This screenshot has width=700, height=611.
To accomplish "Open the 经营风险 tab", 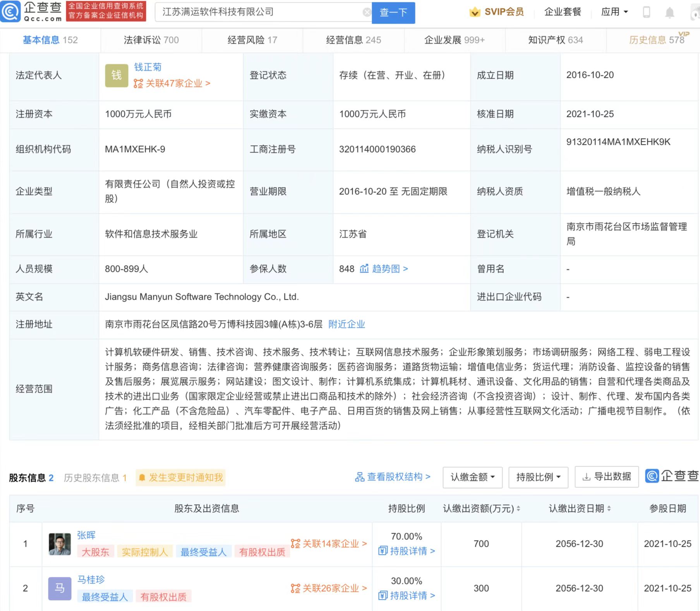I will (252, 40).
